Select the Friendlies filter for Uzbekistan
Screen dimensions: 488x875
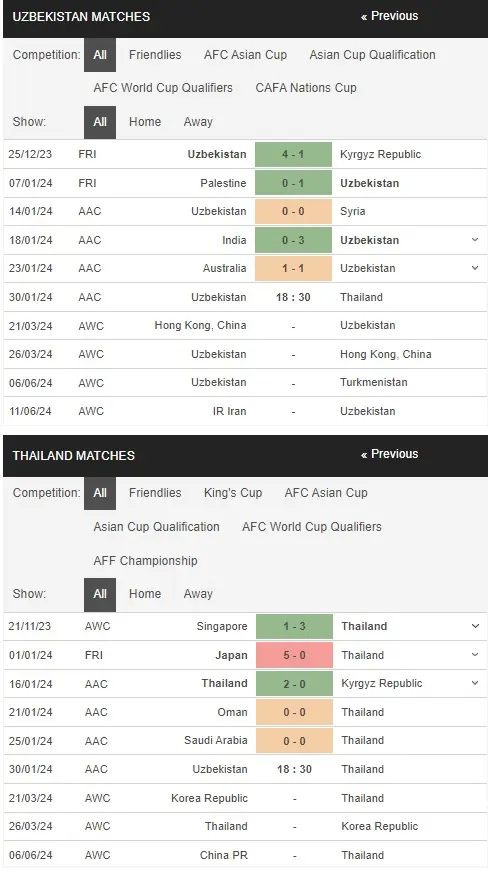pyautogui.click(x=155, y=55)
